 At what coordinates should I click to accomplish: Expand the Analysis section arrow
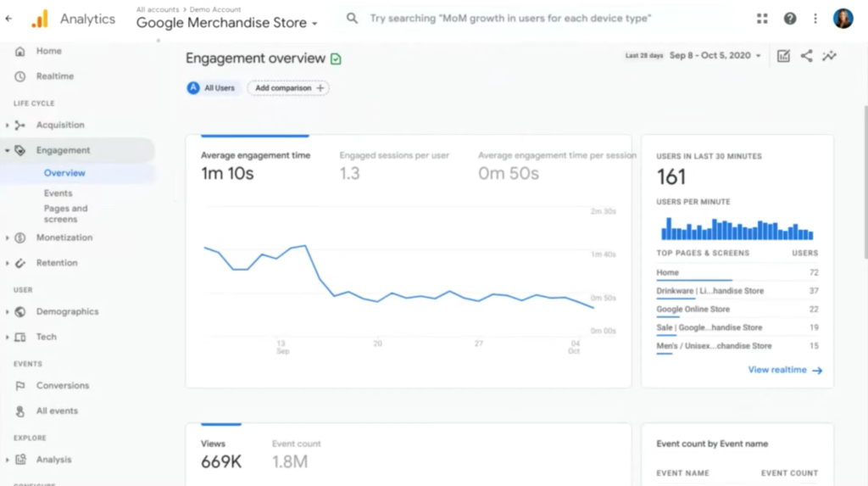[7, 460]
